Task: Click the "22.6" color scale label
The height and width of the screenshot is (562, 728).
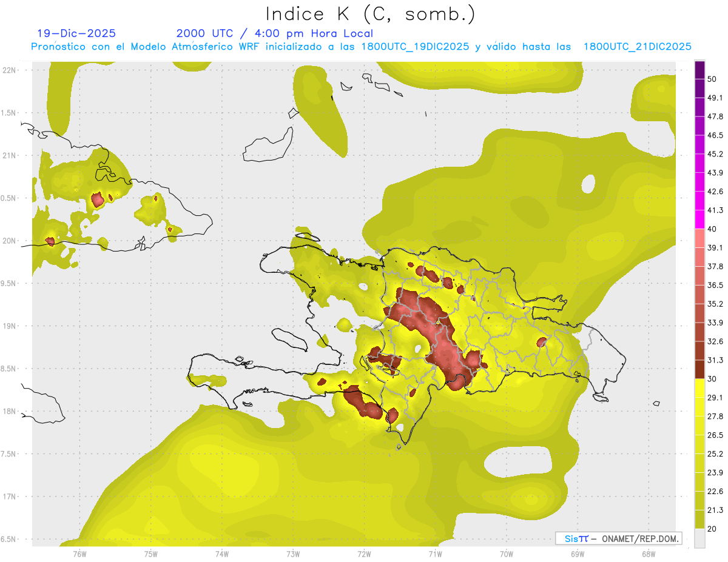Action: coord(715,492)
